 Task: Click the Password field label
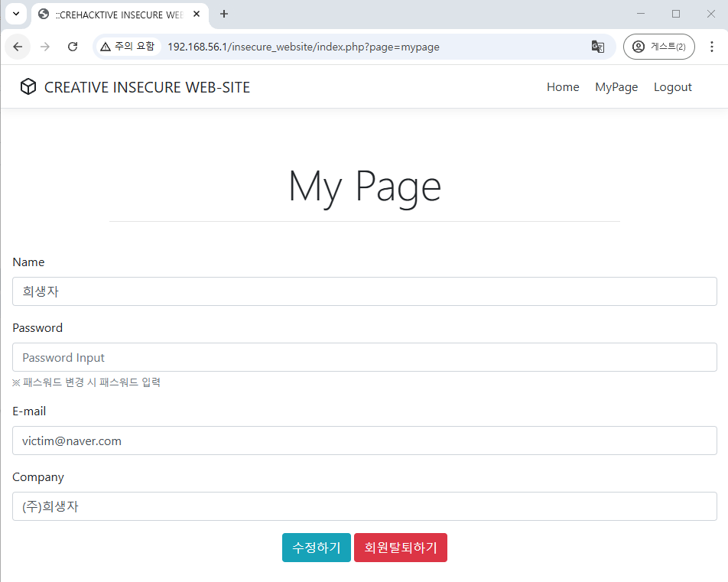tap(37, 328)
